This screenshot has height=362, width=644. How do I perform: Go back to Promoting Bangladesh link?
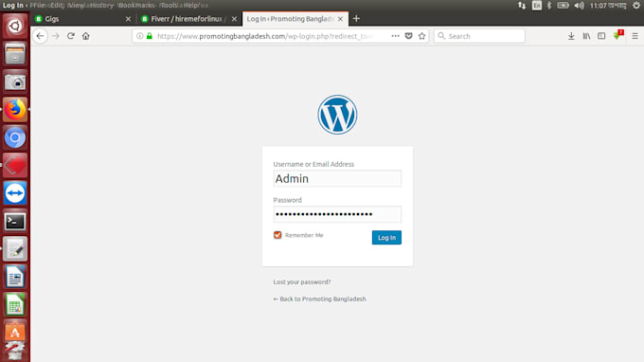click(319, 299)
